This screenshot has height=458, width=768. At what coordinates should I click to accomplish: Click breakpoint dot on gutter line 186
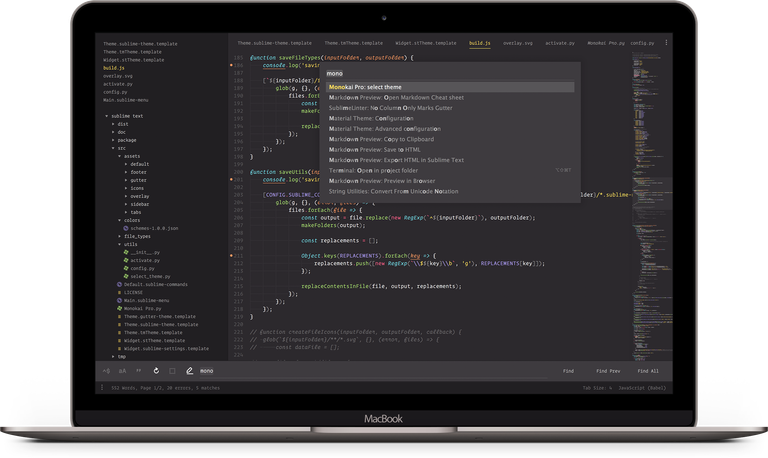(231, 65)
